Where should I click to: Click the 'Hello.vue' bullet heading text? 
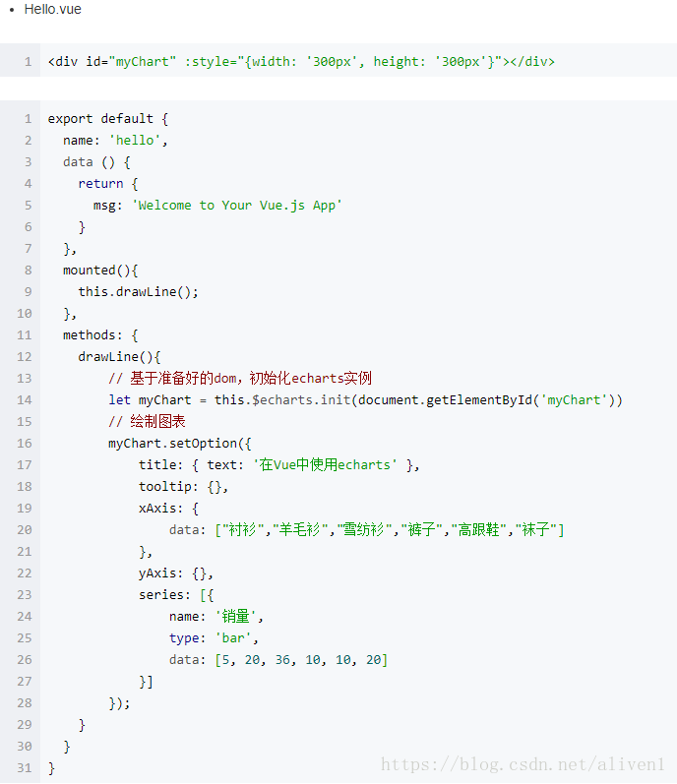52,10
